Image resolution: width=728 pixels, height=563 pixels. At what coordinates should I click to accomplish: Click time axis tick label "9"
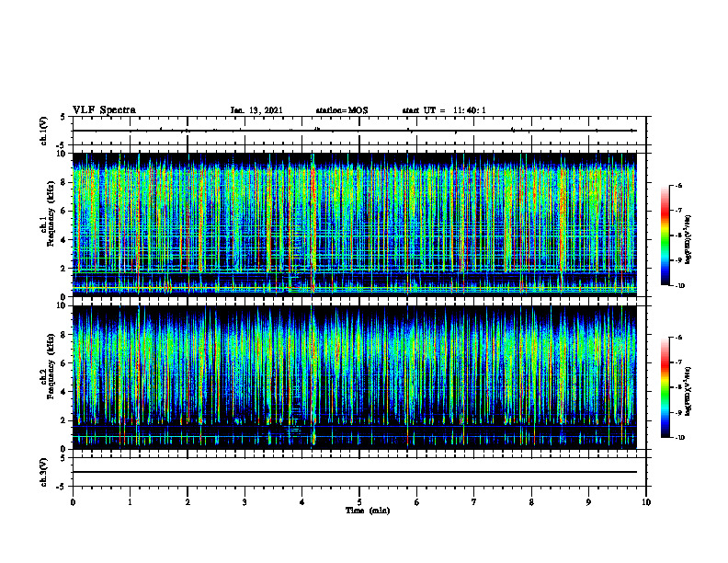click(588, 502)
